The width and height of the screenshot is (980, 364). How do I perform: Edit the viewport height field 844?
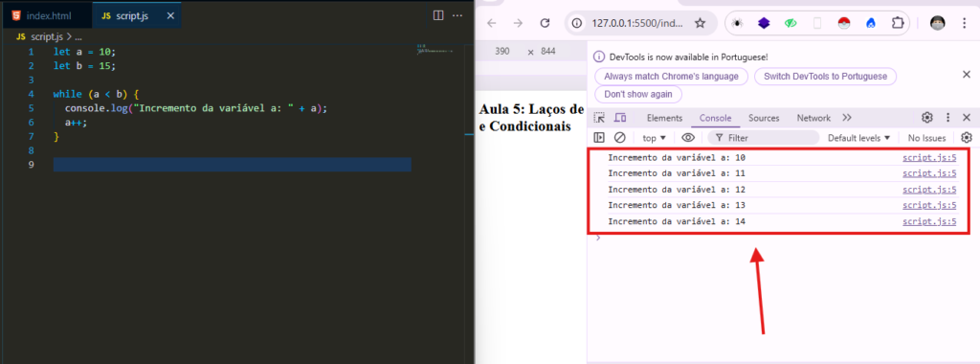pyautogui.click(x=548, y=52)
